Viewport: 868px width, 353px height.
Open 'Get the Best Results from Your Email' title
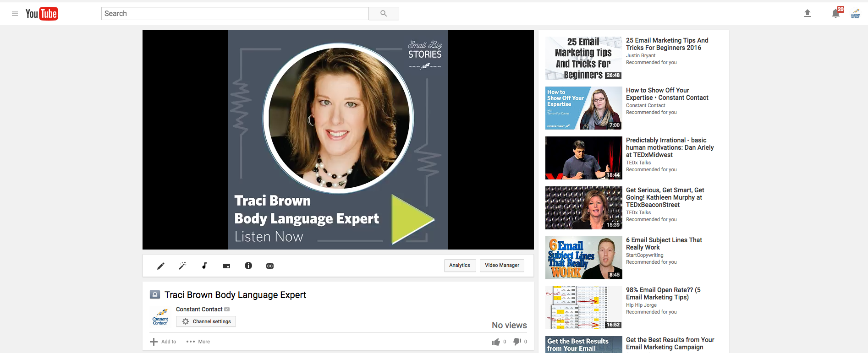(670, 343)
